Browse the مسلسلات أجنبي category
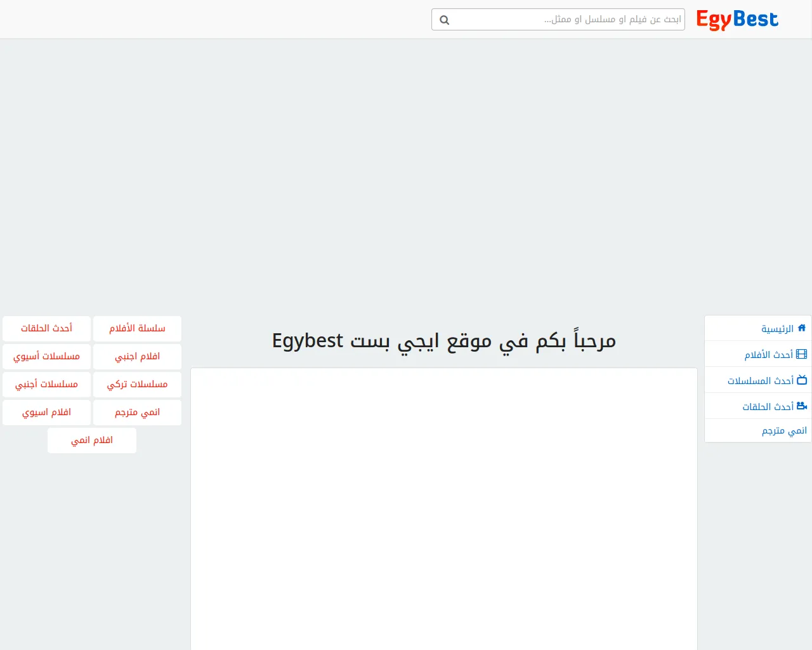 click(x=46, y=384)
